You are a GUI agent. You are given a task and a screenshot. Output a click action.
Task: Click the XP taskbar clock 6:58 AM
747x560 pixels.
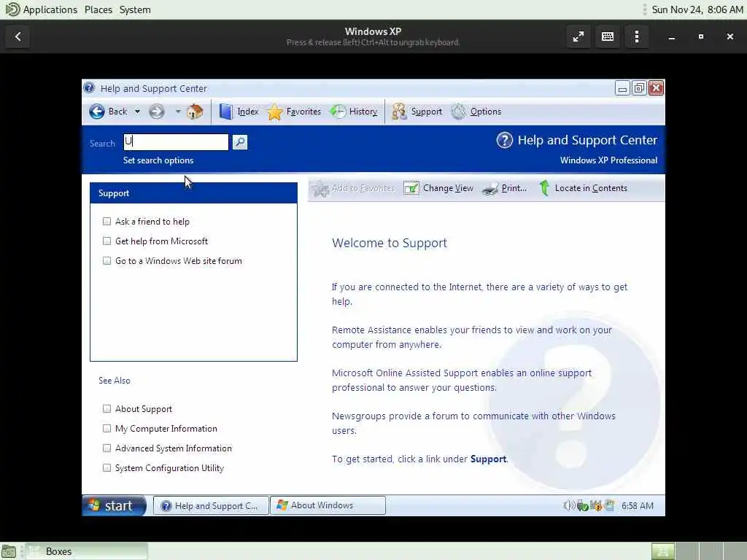point(638,506)
